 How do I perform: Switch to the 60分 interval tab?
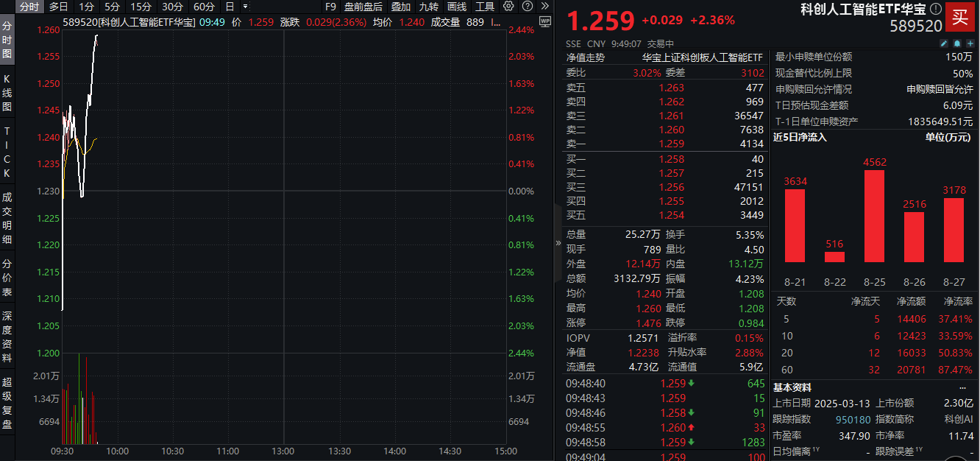pos(204,7)
